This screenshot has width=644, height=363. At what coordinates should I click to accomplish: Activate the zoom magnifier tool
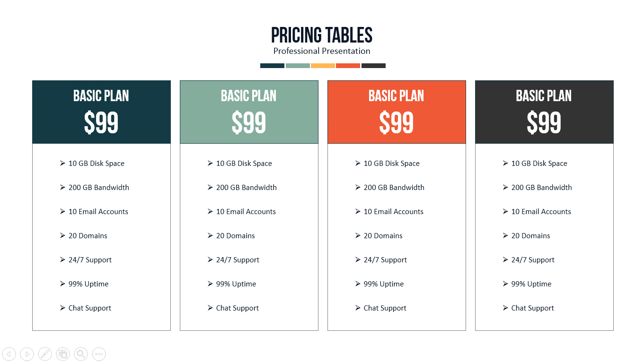click(x=81, y=354)
